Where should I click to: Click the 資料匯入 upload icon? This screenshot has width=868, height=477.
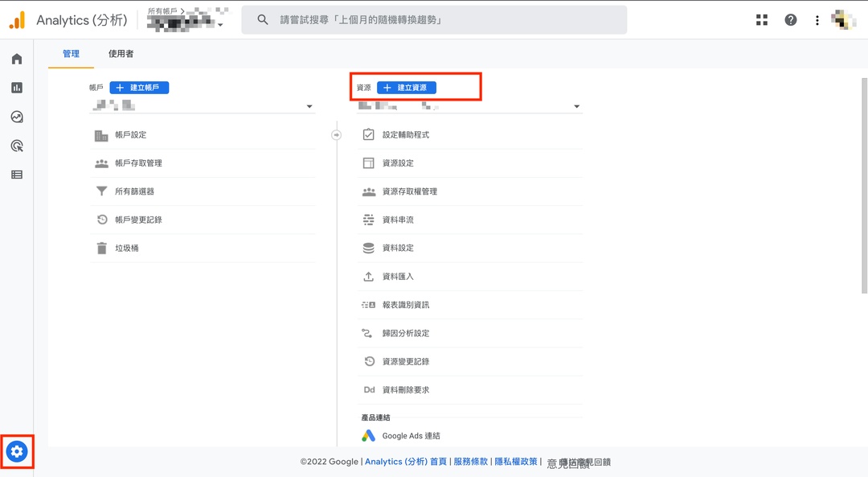(368, 277)
